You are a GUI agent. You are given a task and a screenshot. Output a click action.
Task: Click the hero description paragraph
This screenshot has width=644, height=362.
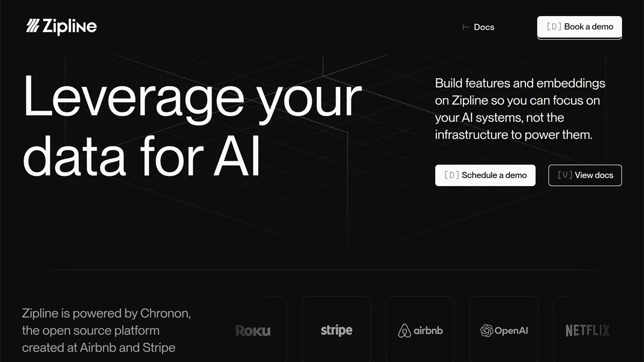tap(519, 109)
